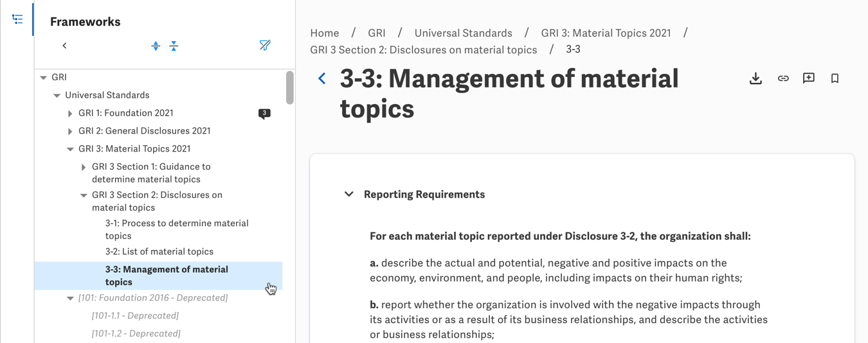
Task: Open deprecated item 101-1.1
Action: click(x=135, y=315)
